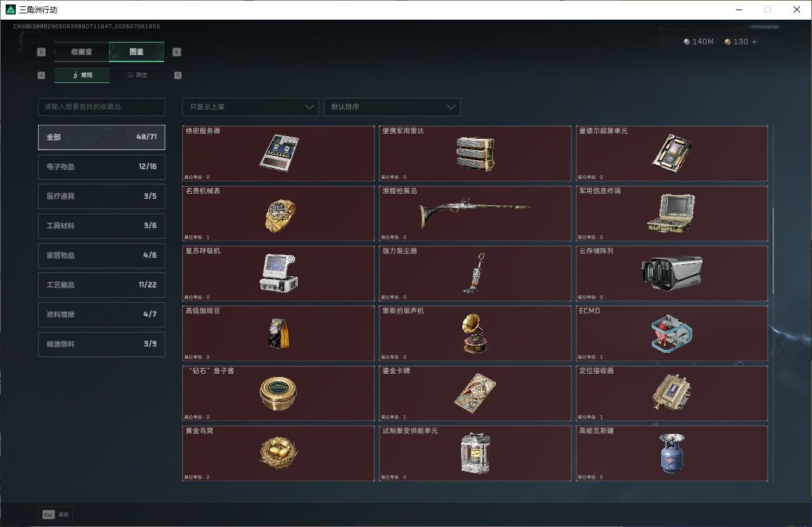Select the 全部 category 48/71

(101, 137)
